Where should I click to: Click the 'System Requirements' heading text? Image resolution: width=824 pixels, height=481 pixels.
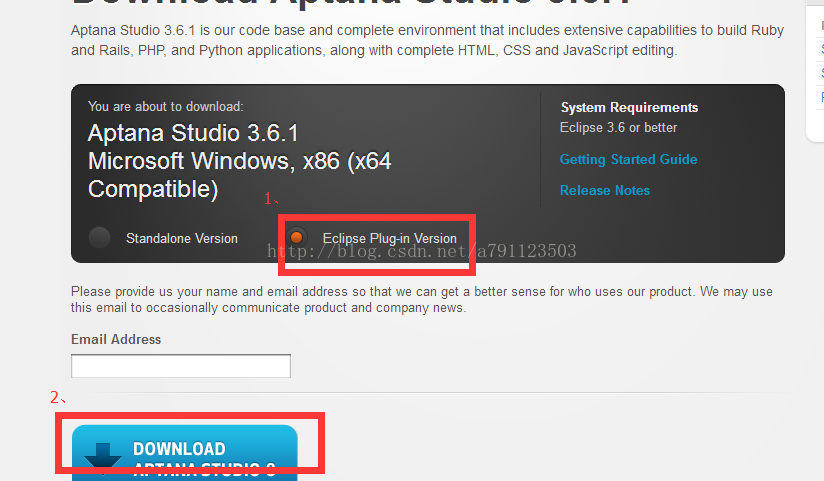pos(629,107)
